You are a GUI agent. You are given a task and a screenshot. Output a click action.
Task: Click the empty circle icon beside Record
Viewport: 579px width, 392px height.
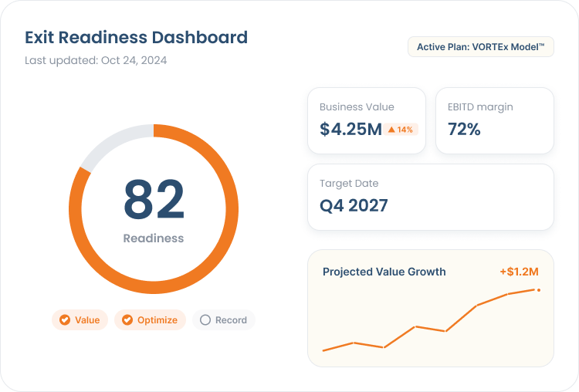pyautogui.click(x=205, y=319)
